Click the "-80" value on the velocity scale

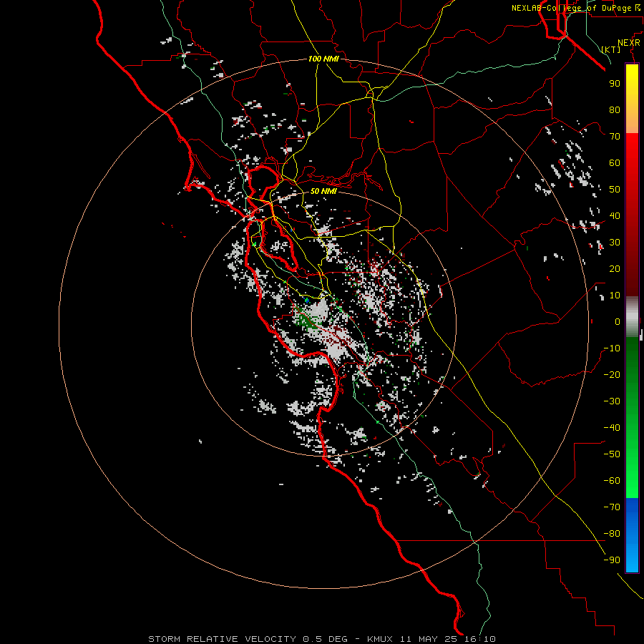[612, 534]
